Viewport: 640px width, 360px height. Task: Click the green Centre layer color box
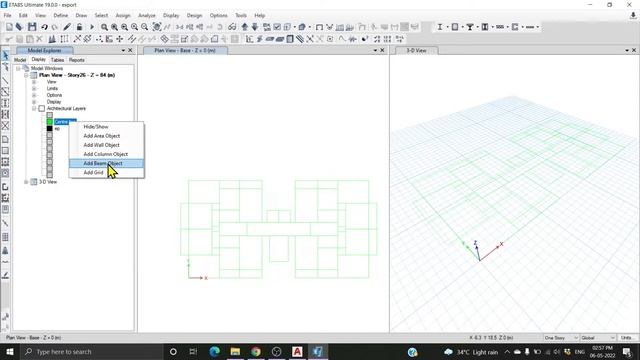pyautogui.click(x=49, y=122)
